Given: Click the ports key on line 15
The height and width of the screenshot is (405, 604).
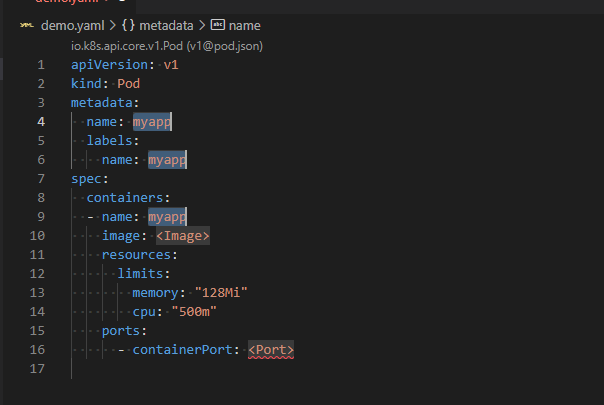Looking at the screenshot, I should [x=121, y=331].
